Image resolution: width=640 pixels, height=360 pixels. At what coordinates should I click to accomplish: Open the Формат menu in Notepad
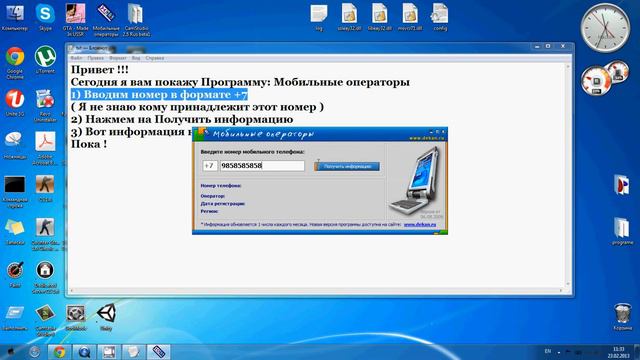click(118, 58)
